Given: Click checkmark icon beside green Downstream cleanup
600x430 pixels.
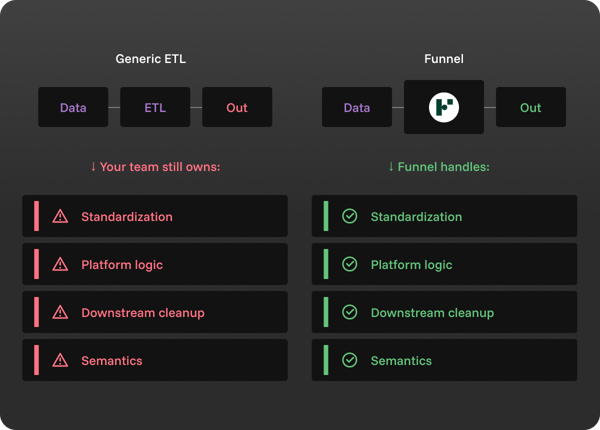Looking at the screenshot, I should 349,312.
